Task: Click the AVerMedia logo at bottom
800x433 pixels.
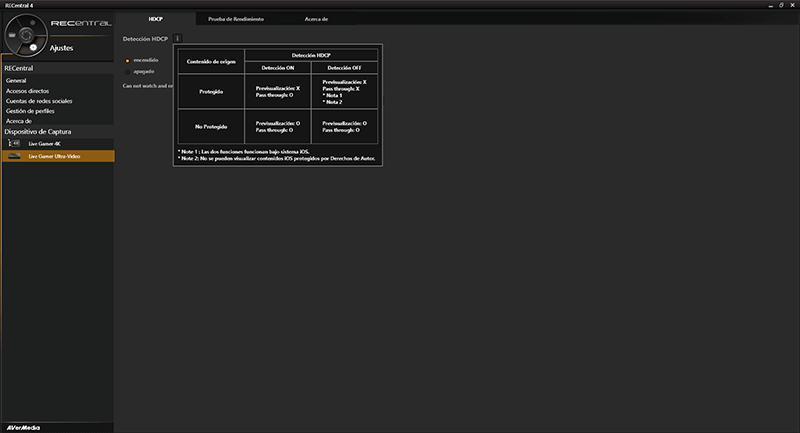Action: pyautogui.click(x=23, y=428)
